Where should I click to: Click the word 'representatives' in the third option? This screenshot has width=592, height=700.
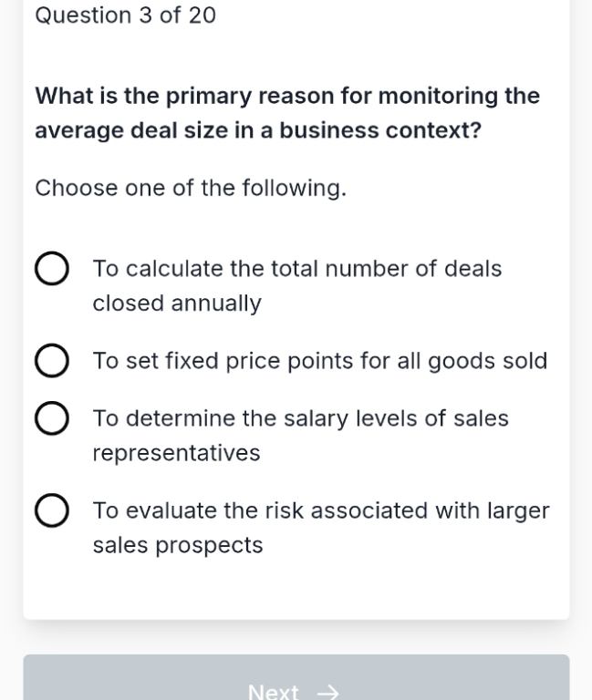pyautogui.click(x=176, y=453)
